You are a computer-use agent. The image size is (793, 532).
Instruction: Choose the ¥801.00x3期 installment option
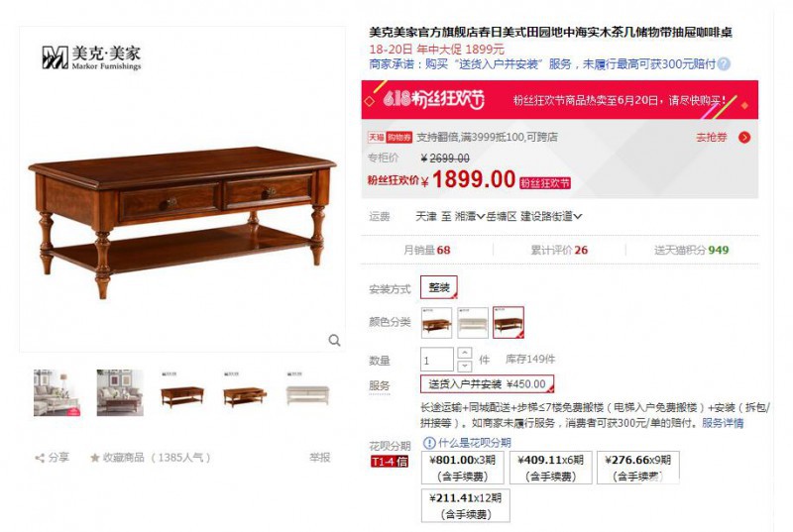462,468
